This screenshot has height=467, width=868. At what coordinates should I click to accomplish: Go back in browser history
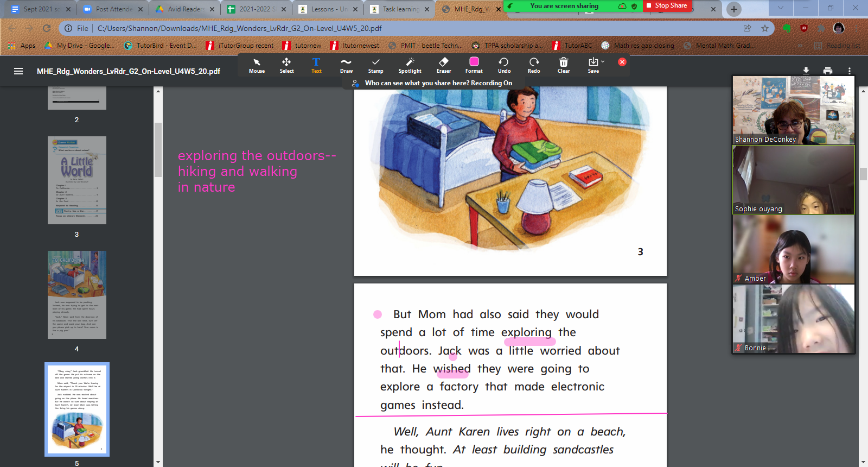[x=12, y=28]
